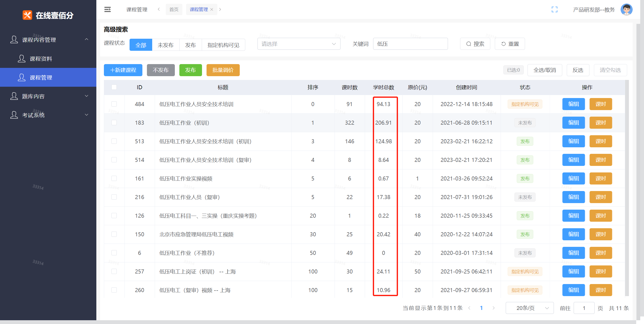Click the 在线壹佰分 logo icon
The image size is (644, 324).
(x=27, y=15)
